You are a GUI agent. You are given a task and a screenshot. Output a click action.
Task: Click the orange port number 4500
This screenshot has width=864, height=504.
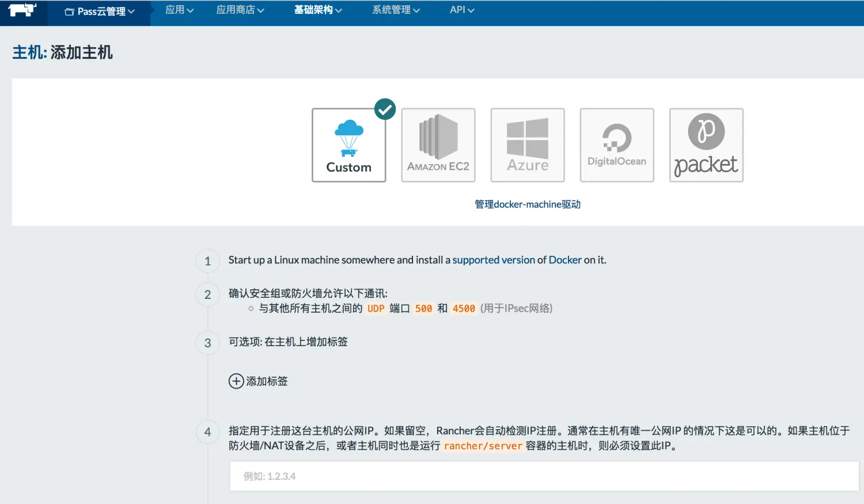(464, 309)
